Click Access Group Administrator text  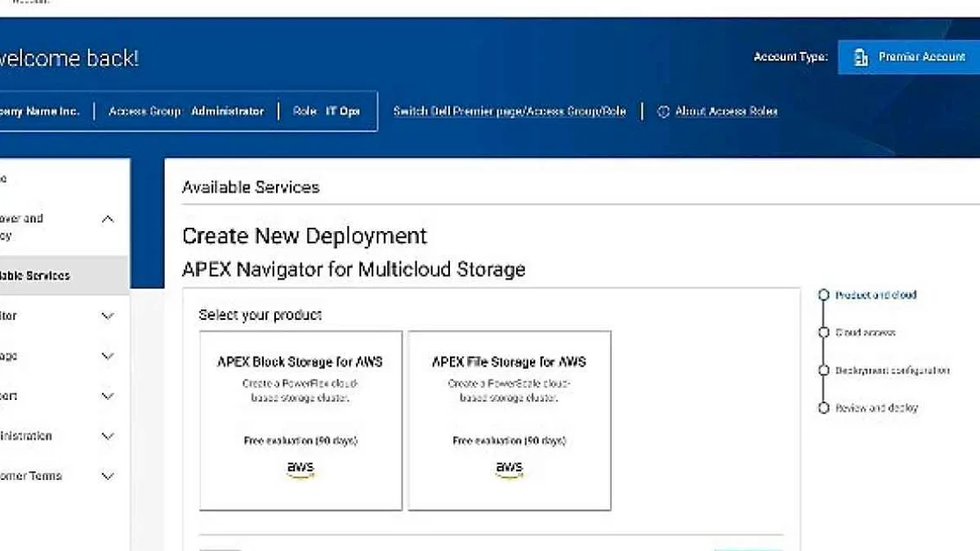click(x=186, y=111)
